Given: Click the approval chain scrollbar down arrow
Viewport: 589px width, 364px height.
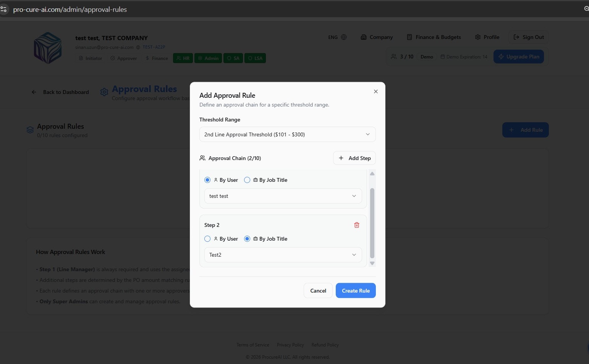Looking at the screenshot, I should [x=372, y=263].
